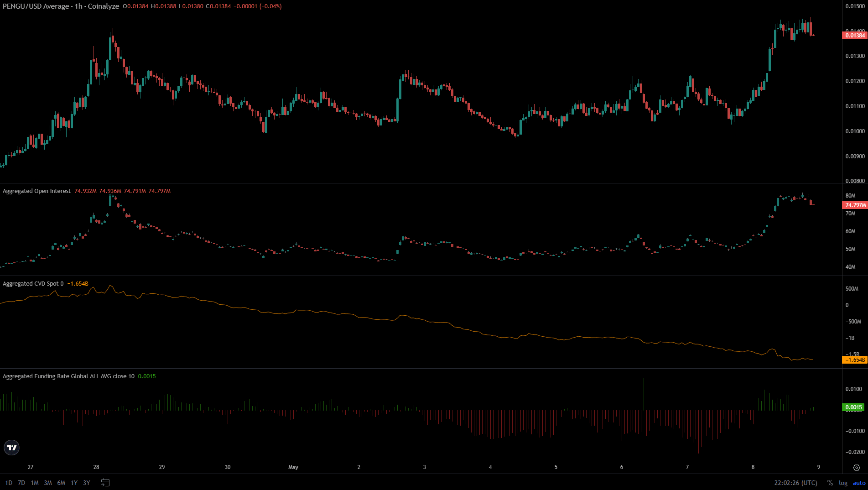Toggle percent scale mode

point(830,483)
